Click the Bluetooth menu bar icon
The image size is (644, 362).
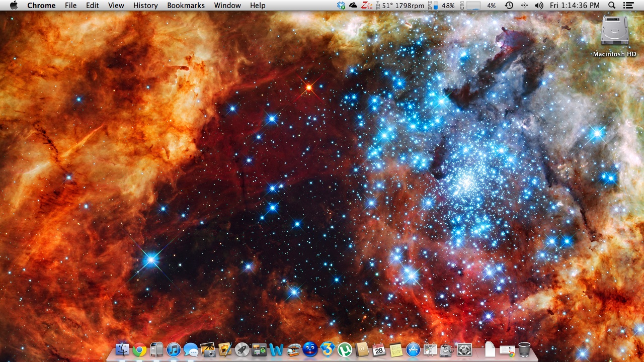(524, 6)
